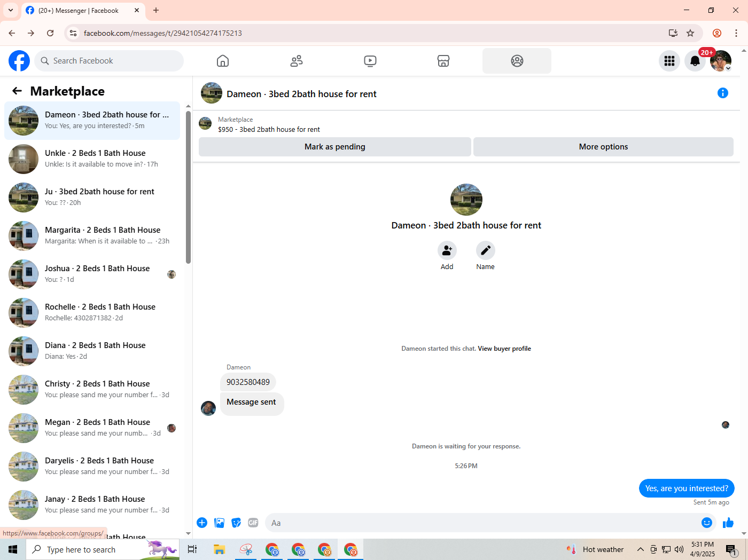
Task: Open the Windows notification center icon
Action: click(731, 549)
